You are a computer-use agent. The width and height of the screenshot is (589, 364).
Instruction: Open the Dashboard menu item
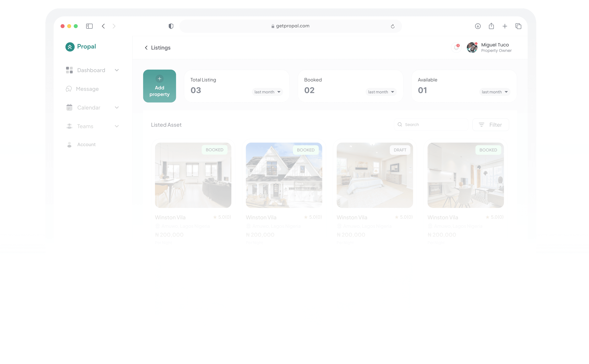(x=92, y=70)
